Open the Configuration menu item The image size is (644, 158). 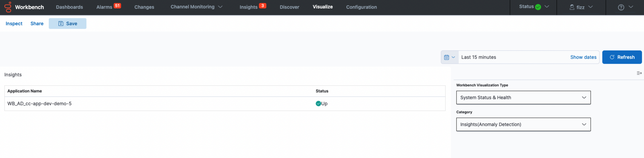click(361, 7)
